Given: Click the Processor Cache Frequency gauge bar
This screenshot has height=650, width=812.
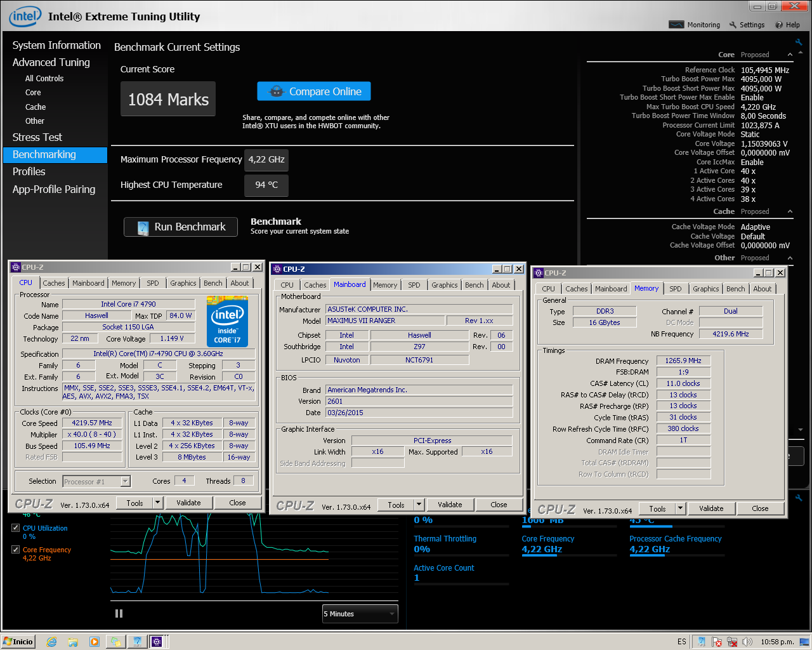Looking at the screenshot, I should tap(677, 555).
